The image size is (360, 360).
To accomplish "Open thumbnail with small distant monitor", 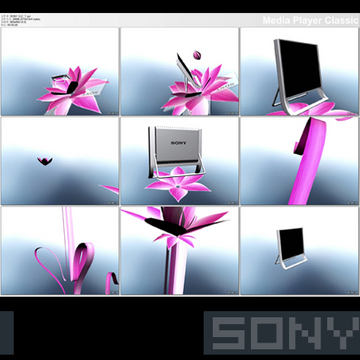I will 299,250.
